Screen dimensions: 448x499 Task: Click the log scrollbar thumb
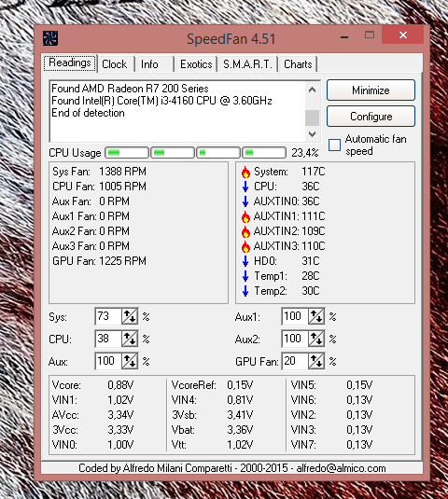(x=312, y=118)
